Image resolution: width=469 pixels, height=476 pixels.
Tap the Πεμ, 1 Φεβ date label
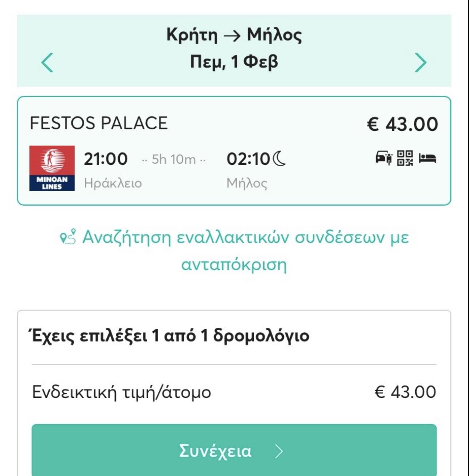point(234,62)
